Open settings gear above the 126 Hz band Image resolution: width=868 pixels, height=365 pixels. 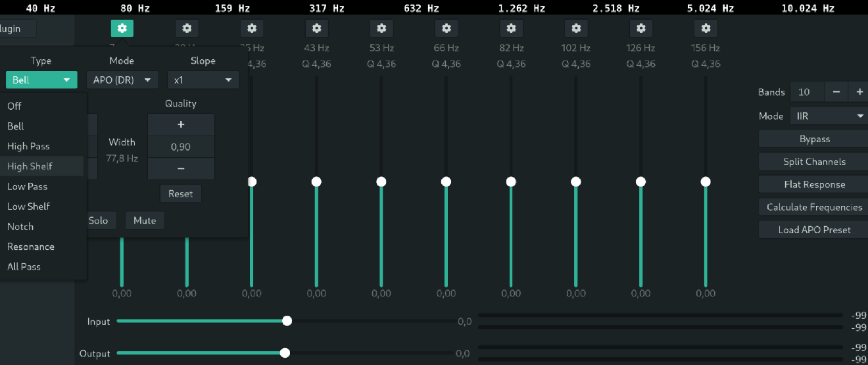[x=641, y=28]
